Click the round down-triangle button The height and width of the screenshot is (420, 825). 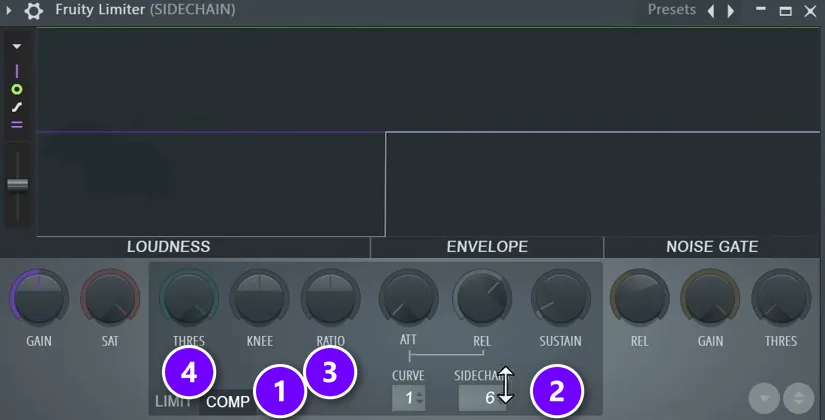pos(764,398)
